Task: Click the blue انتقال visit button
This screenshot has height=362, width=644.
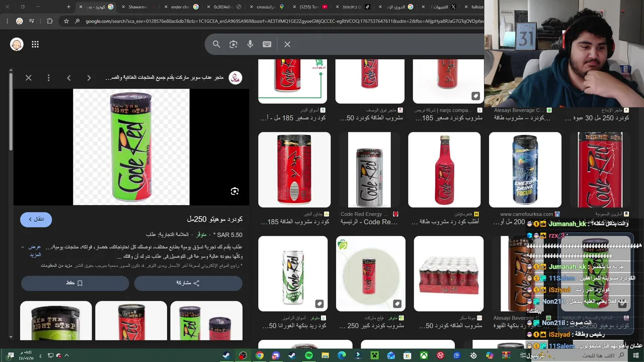Action: pos(36,219)
